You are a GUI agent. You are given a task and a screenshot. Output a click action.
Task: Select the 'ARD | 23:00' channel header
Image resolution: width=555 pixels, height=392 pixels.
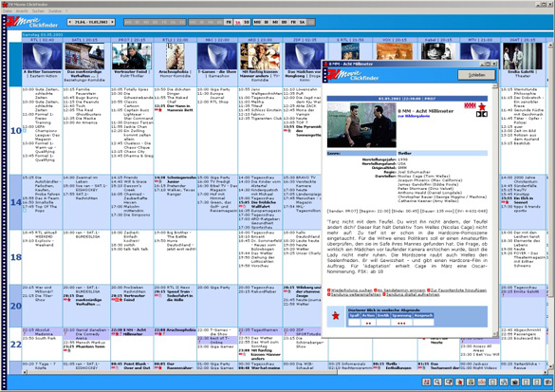[x=260, y=40]
